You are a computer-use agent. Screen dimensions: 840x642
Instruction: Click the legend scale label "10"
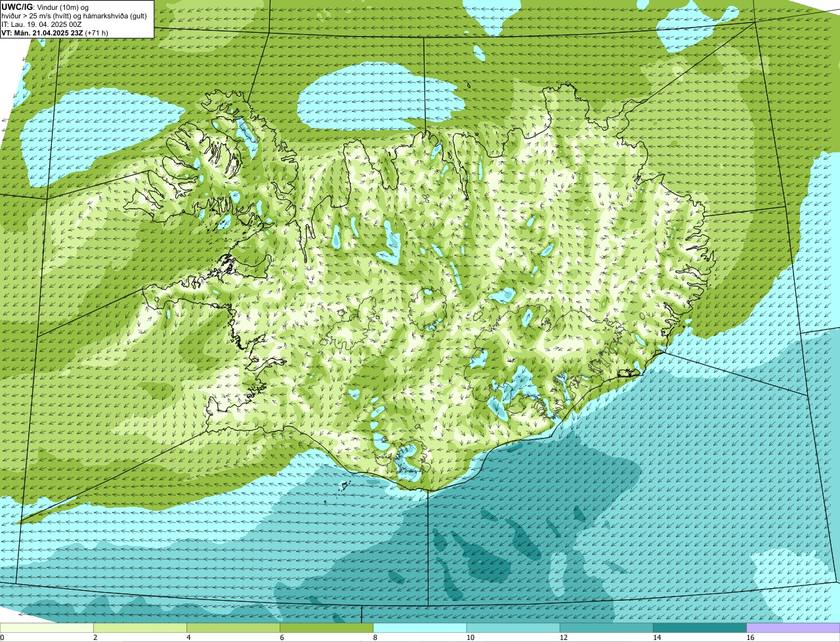click(470, 637)
